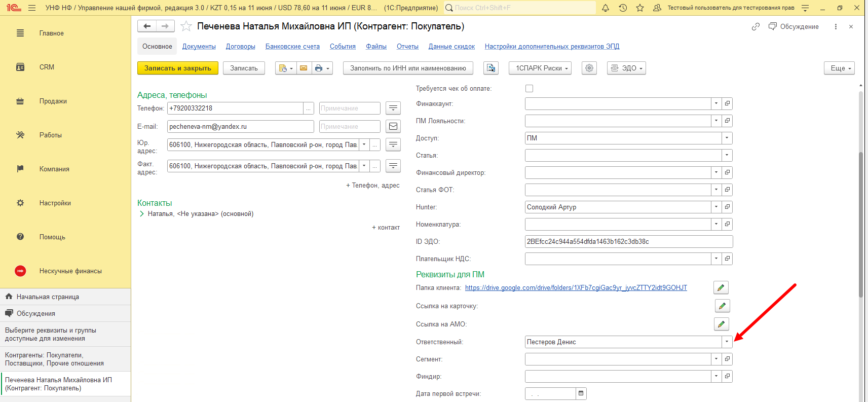Screen dimensions: 868x402
Task: Open phone field comment list icon
Action: pyautogui.click(x=393, y=108)
